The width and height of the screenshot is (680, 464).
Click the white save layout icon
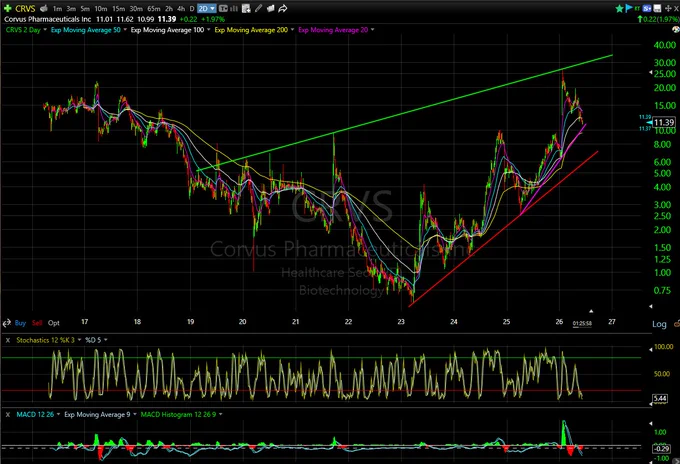(x=657, y=8)
